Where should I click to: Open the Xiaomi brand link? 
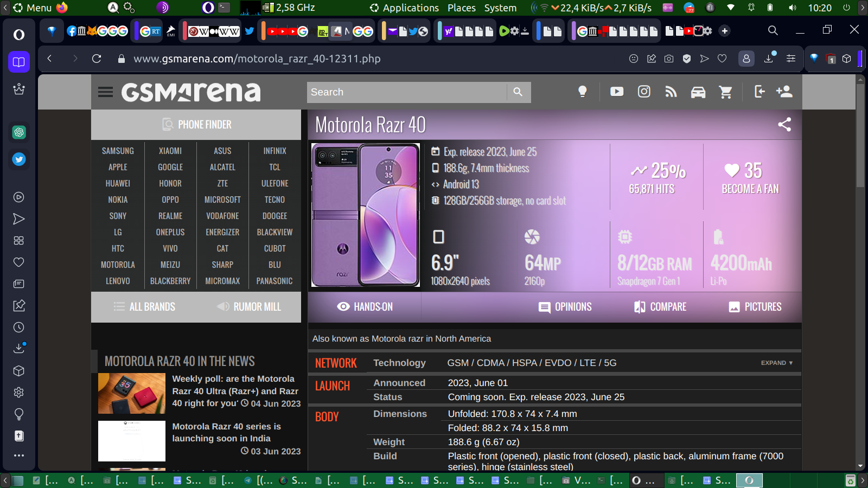pyautogui.click(x=170, y=151)
